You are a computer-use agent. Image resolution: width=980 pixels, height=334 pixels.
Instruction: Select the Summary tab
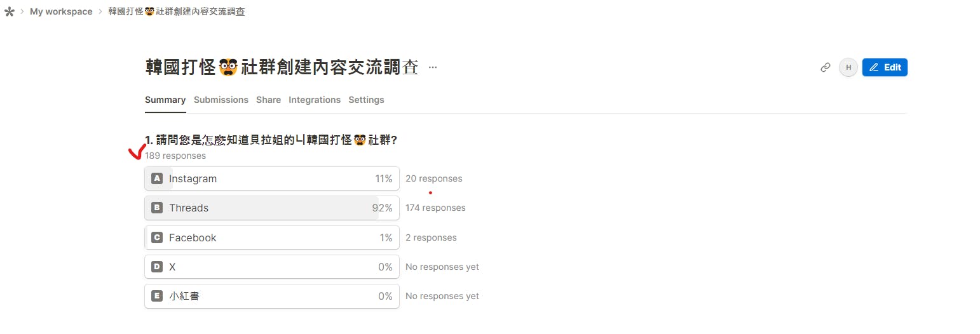click(x=165, y=100)
